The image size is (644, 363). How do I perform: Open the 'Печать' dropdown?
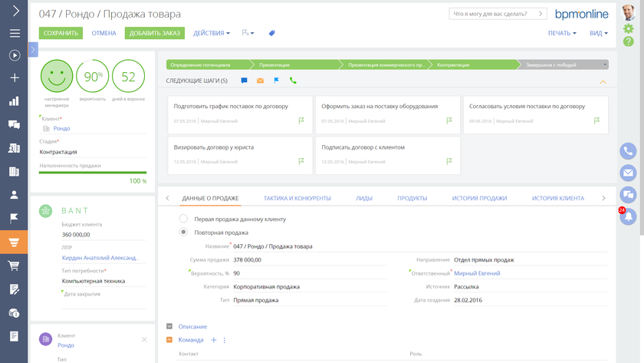point(562,34)
